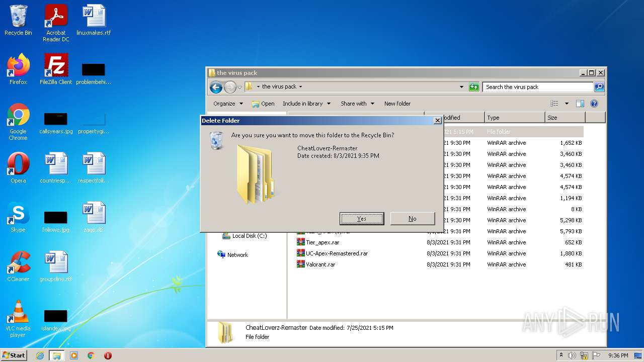Screen dimensions: 644x362
Task: Refresh the virus pack folder view
Action: [x=474, y=87]
